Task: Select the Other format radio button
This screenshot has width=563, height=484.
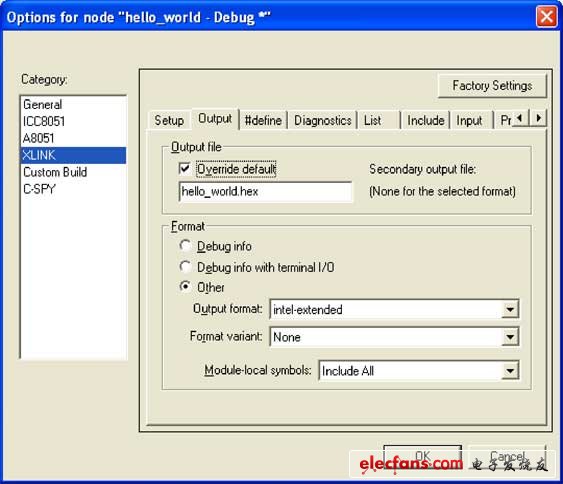Action: pyautogui.click(x=185, y=287)
